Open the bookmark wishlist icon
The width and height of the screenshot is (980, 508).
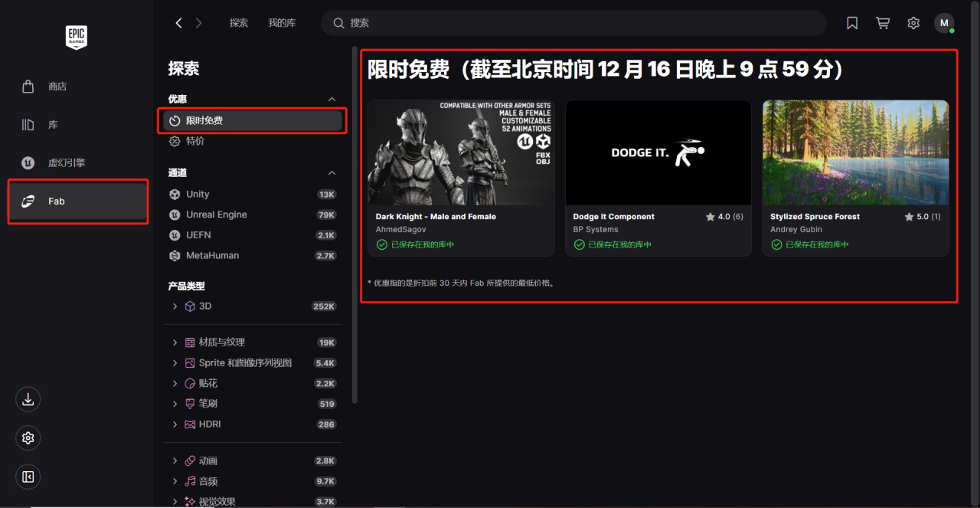point(852,23)
